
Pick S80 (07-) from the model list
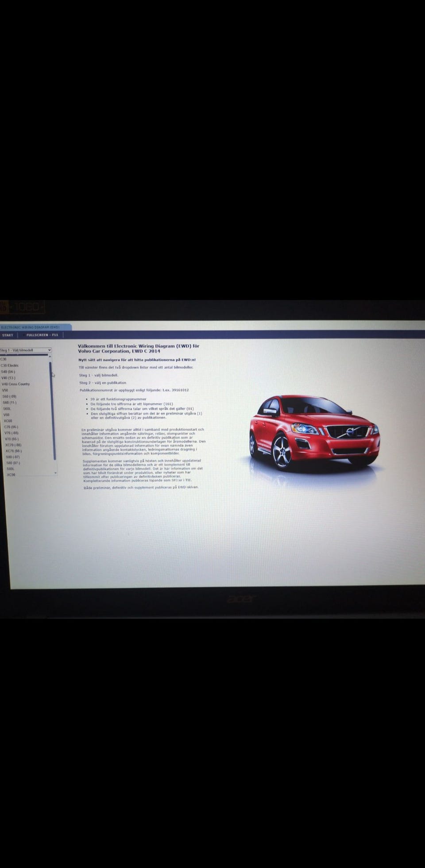pyautogui.click(x=13, y=463)
